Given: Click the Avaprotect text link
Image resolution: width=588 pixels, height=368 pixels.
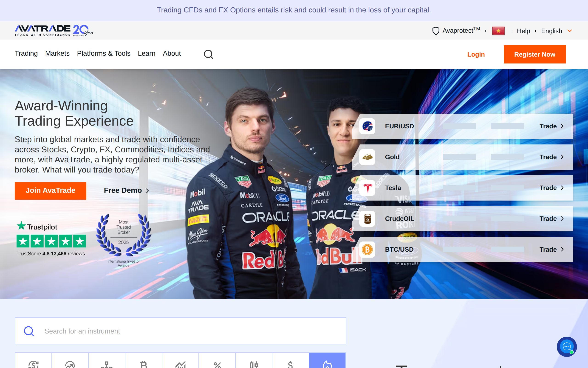Looking at the screenshot, I should pyautogui.click(x=461, y=30).
